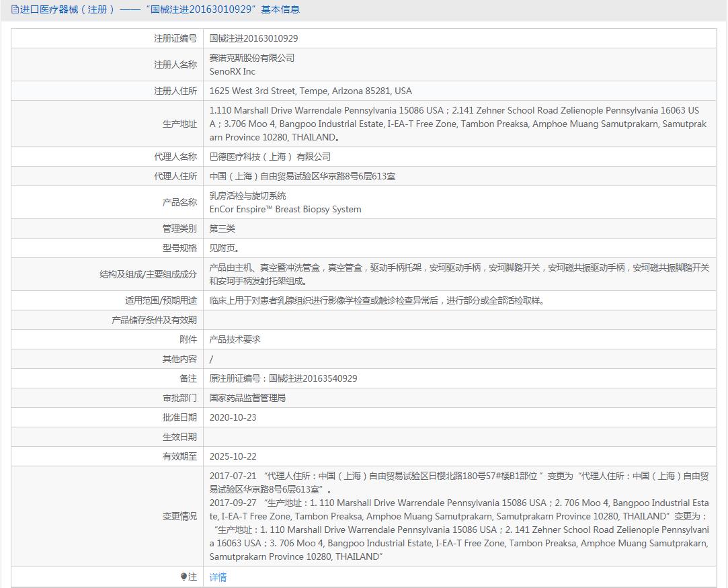Select the 变更情况 row label

179,517
